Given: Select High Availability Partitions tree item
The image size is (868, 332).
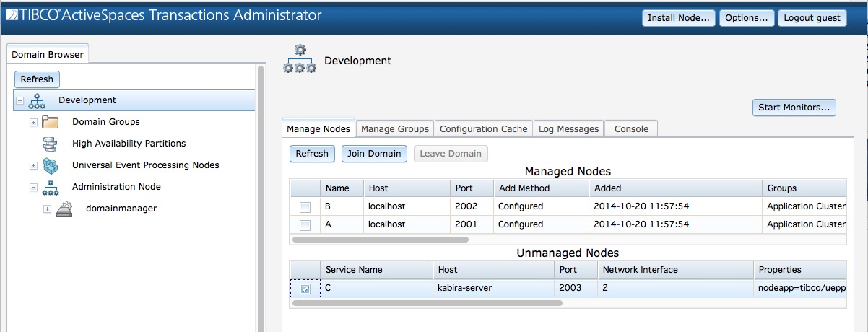Looking at the screenshot, I should tap(129, 144).
